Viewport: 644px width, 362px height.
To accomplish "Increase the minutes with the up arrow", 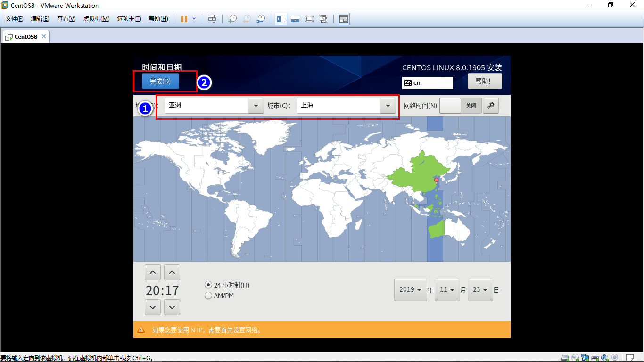I will (172, 272).
